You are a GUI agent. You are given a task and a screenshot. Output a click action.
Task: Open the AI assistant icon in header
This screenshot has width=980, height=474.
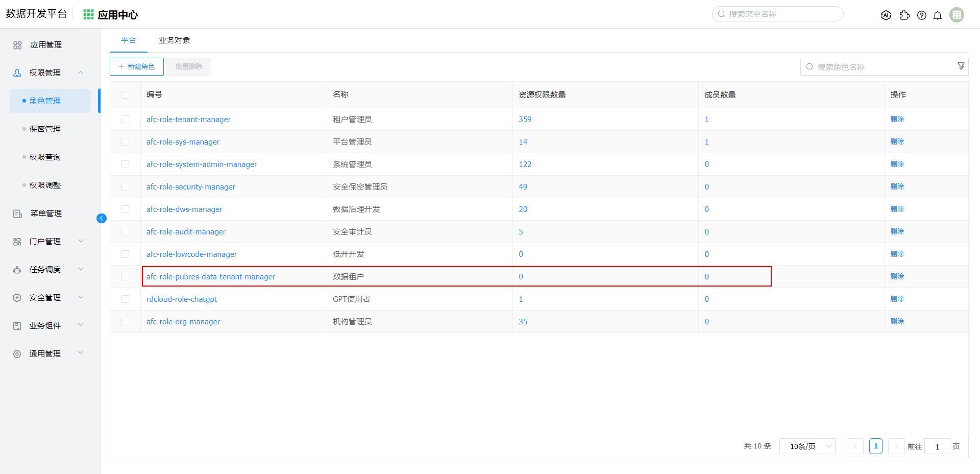click(886, 15)
